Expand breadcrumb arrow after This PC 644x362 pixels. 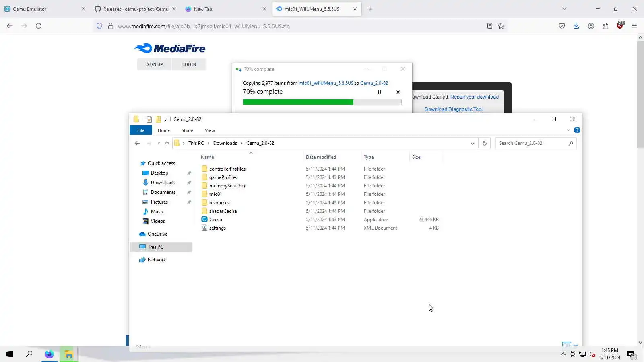point(208,143)
